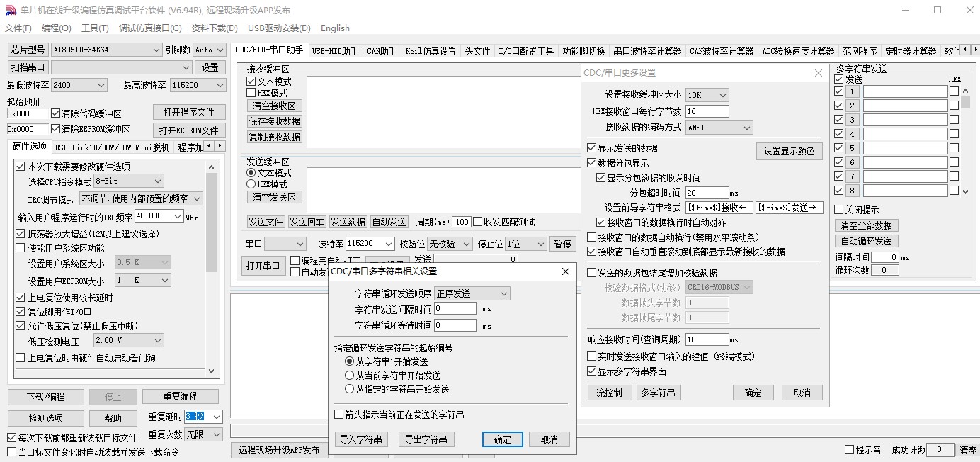The width and height of the screenshot is (980, 462).
Task: Select the USB-Link1D/U8W/U8W-Mini脱机 tab
Action: (x=112, y=147)
